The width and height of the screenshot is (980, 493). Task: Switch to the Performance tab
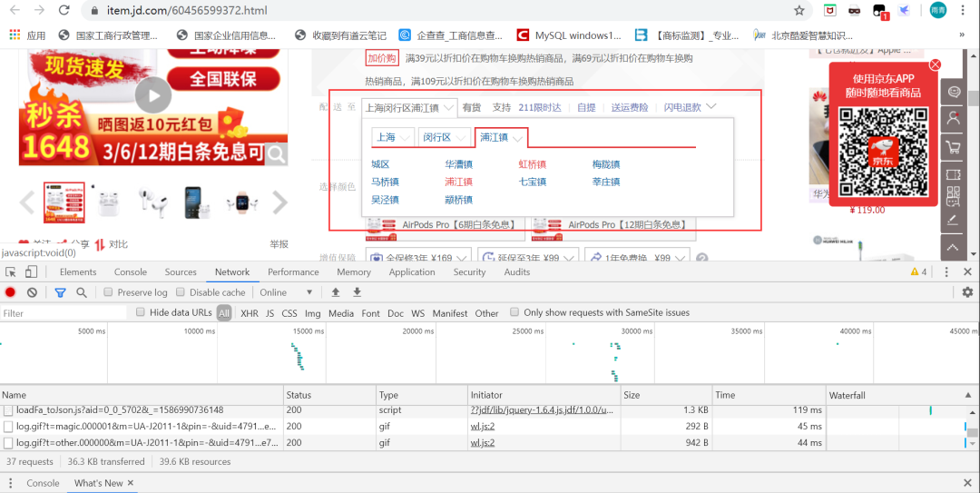(x=293, y=271)
